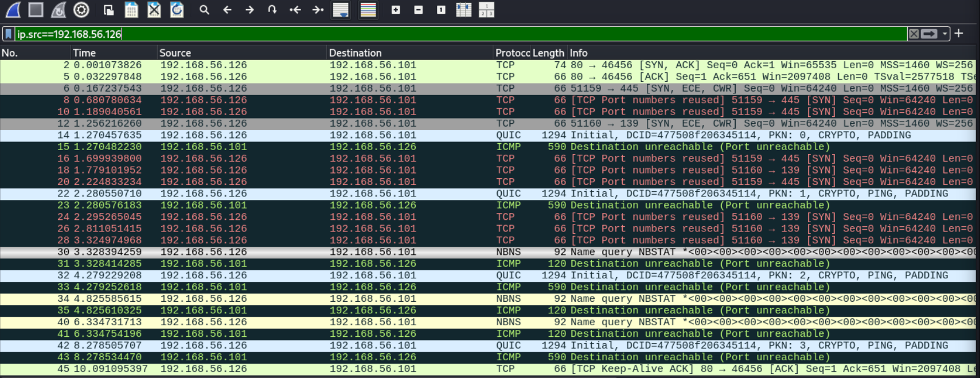Apply the display filter arrow button

click(930, 34)
